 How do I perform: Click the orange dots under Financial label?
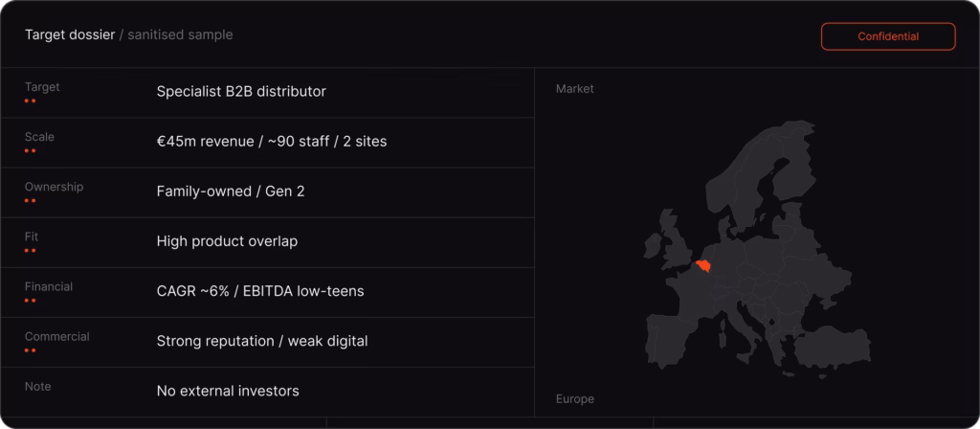[30, 301]
